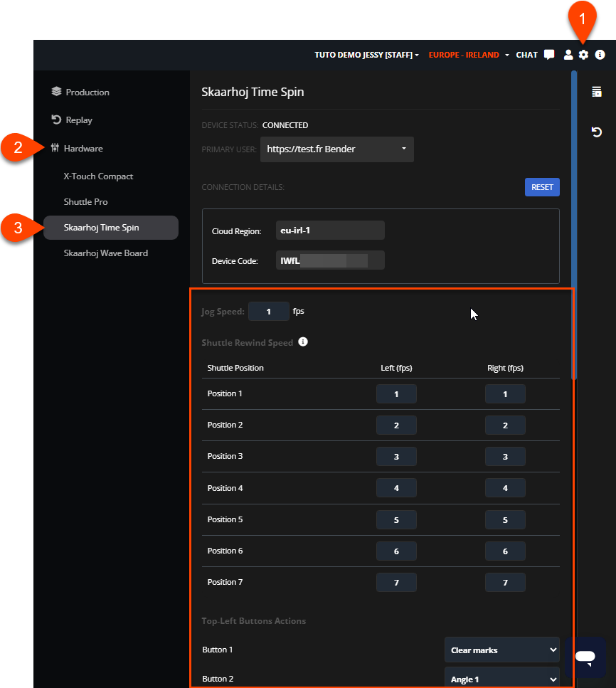Click the chat speech bubble icon
616x688 pixels.
point(549,55)
